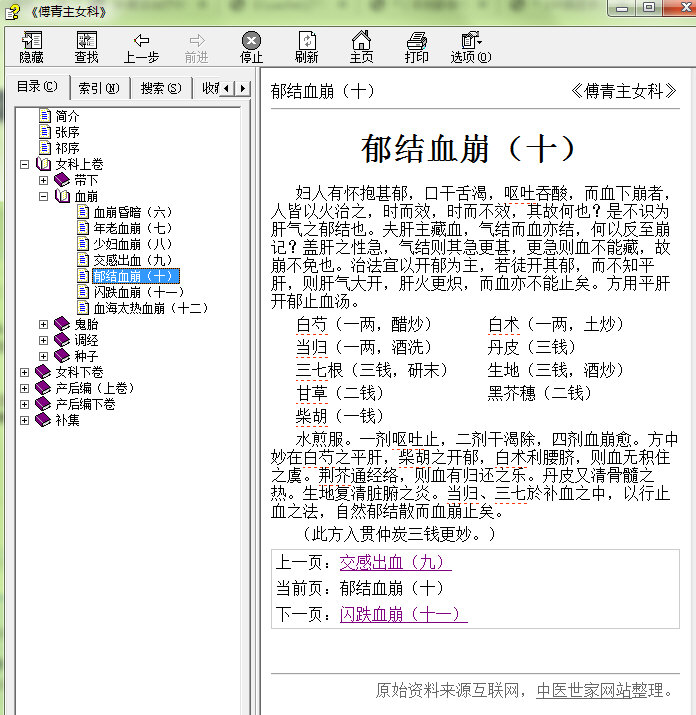
Task: Refresh page using 刷新 icon
Action: (306, 41)
